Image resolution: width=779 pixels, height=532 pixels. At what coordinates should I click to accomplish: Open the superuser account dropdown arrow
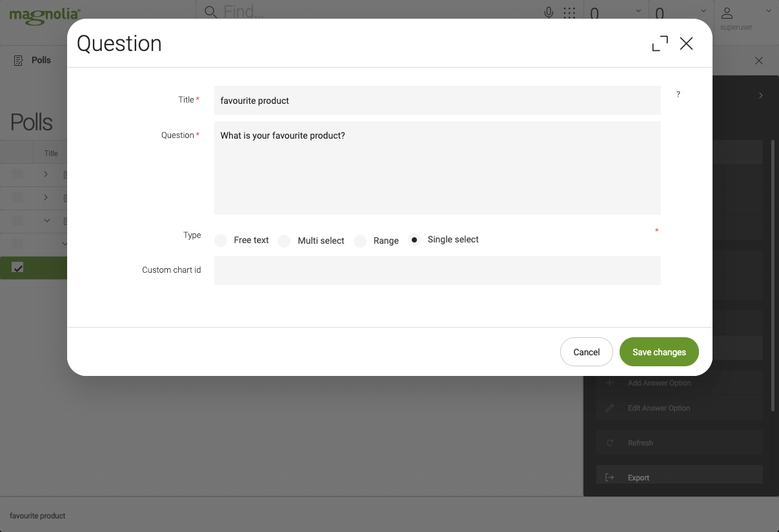(768, 11)
